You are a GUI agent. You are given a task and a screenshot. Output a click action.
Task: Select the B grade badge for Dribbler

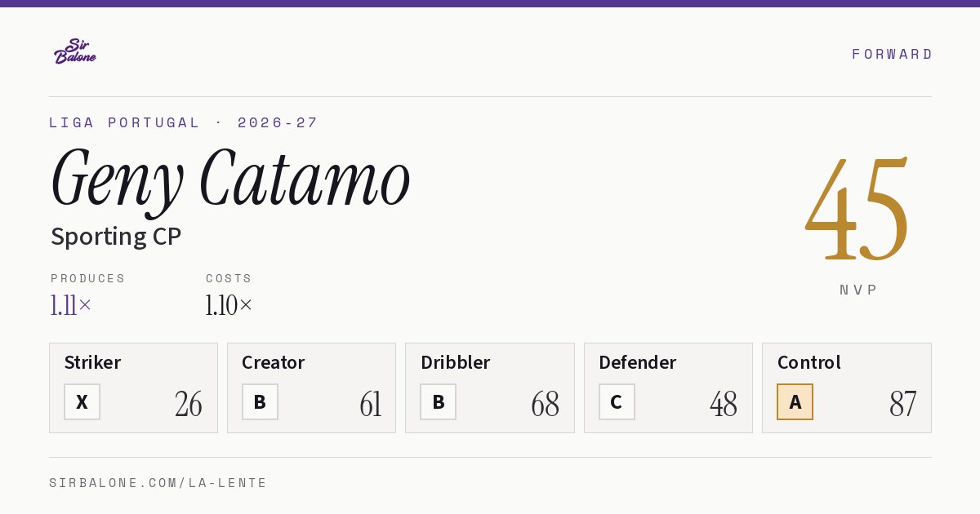[x=438, y=401]
